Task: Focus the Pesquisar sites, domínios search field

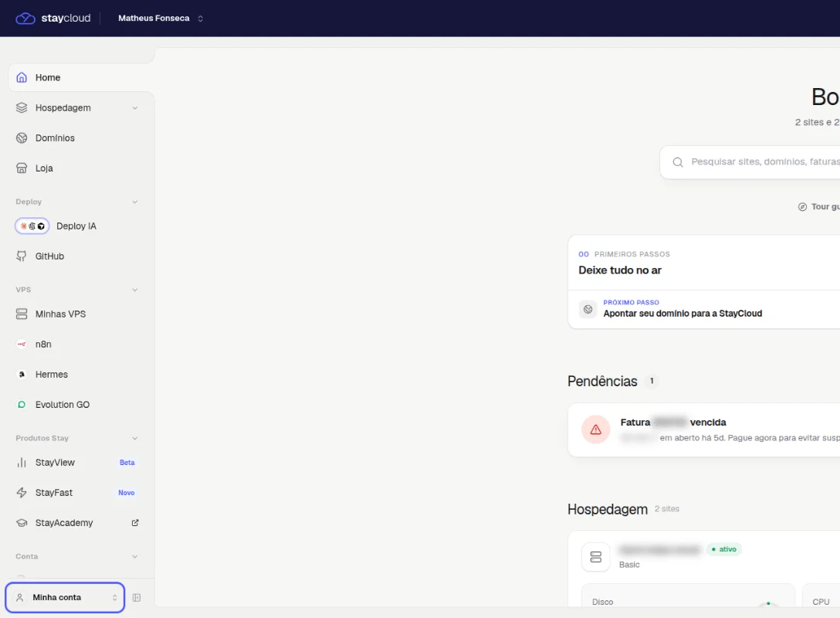Action: click(x=750, y=162)
